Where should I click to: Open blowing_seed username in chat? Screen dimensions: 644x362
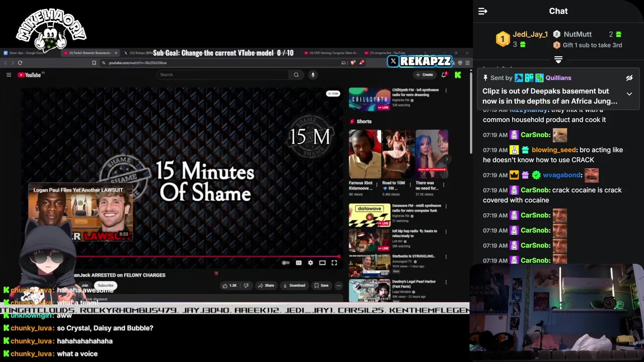[x=553, y=150]
